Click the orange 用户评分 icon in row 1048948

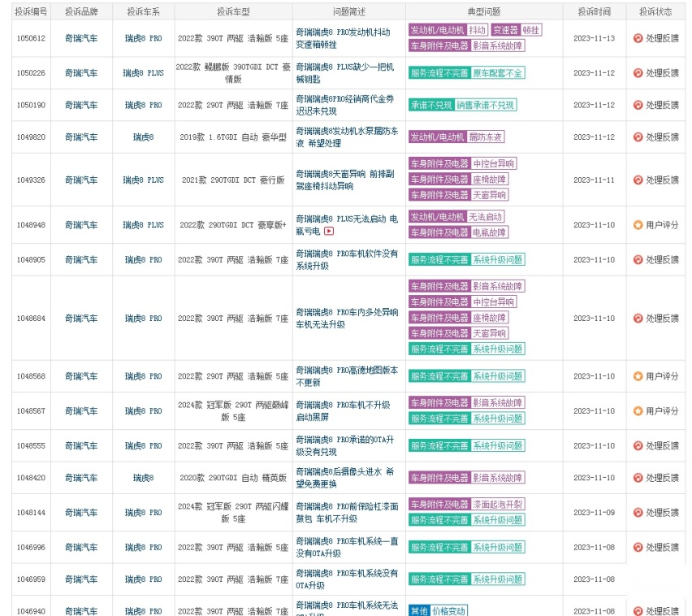638,225
